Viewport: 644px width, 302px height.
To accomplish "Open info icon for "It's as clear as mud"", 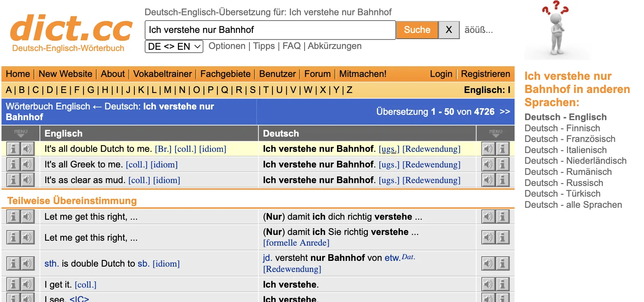I will [13, 180].
